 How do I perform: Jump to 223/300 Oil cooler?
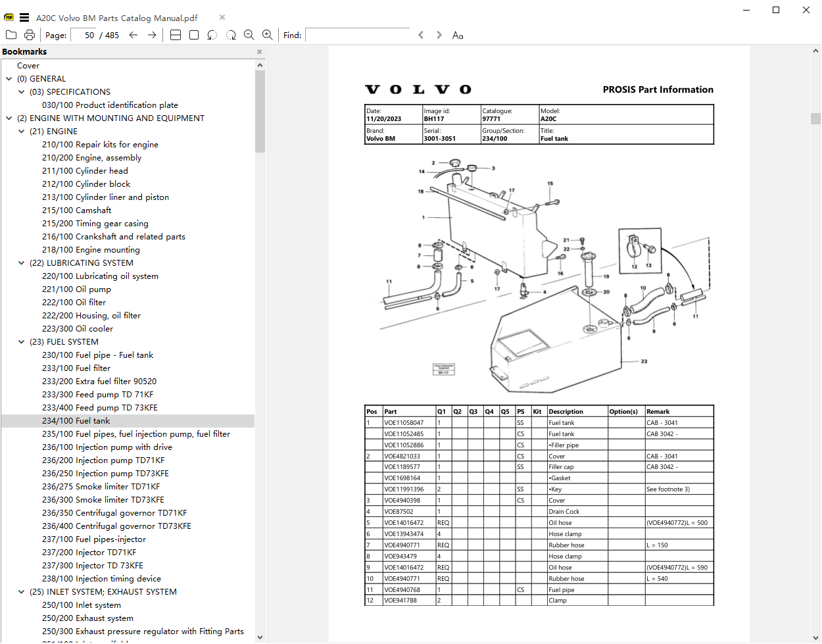(78, 328)
